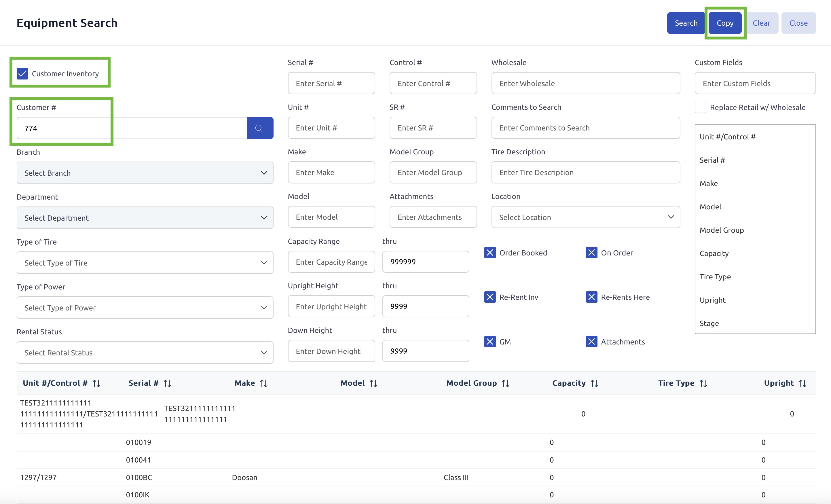Click the Doosan make cell
Screen dimensions: 831x504
[x=244, y=477]
